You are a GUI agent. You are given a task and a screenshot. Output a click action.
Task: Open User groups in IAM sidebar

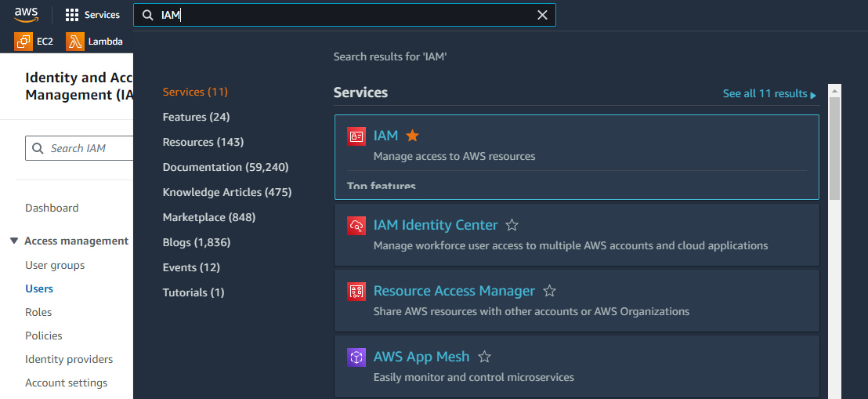(55, 265)
